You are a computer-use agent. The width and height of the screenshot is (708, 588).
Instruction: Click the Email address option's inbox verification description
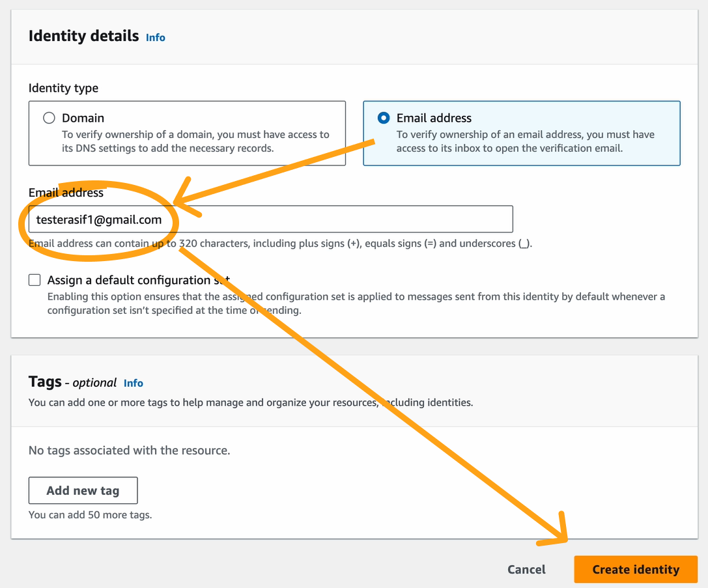(x=525, y=141)
